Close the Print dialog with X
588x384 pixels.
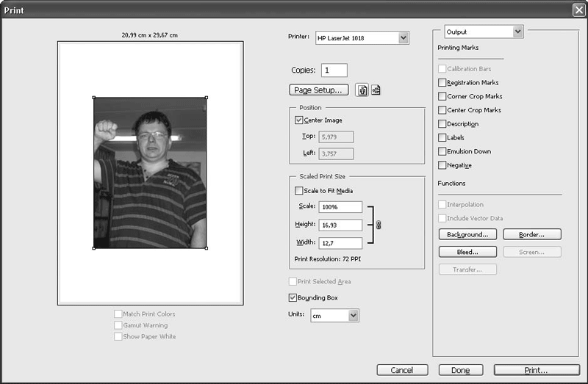tap(578, 9)
